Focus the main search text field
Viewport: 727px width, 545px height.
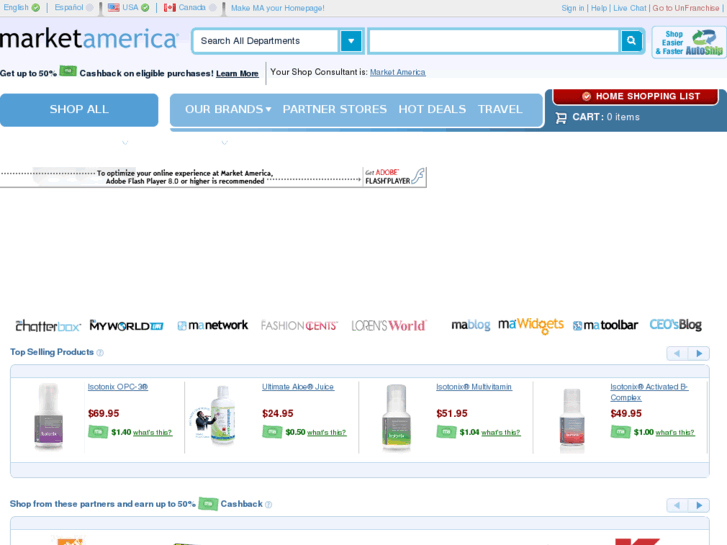(494, 41)
